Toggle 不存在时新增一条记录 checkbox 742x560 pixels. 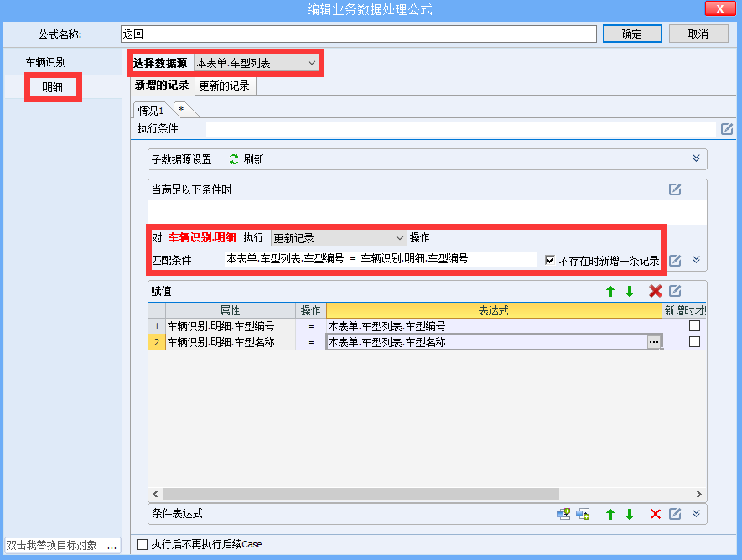pos(549,260)
